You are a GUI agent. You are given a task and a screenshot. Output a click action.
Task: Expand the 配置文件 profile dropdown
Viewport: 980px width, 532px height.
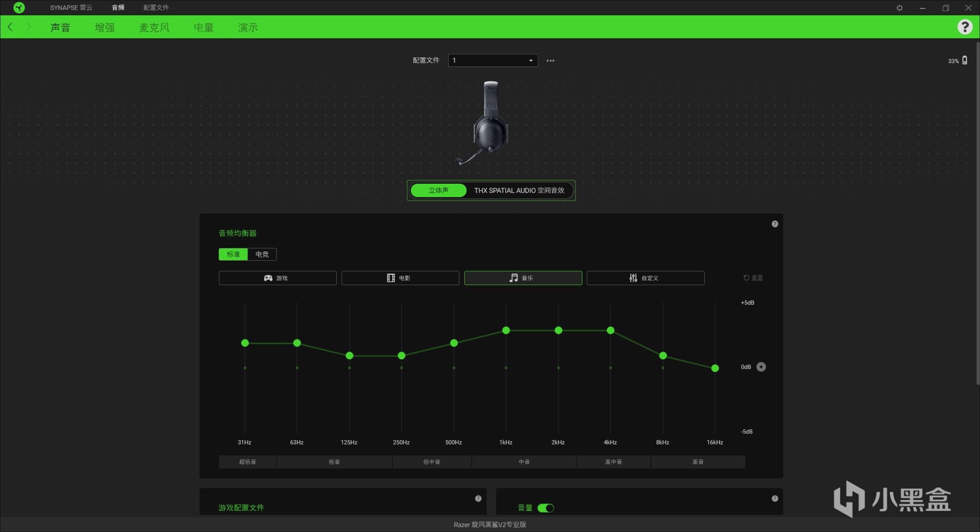(493, 61)
